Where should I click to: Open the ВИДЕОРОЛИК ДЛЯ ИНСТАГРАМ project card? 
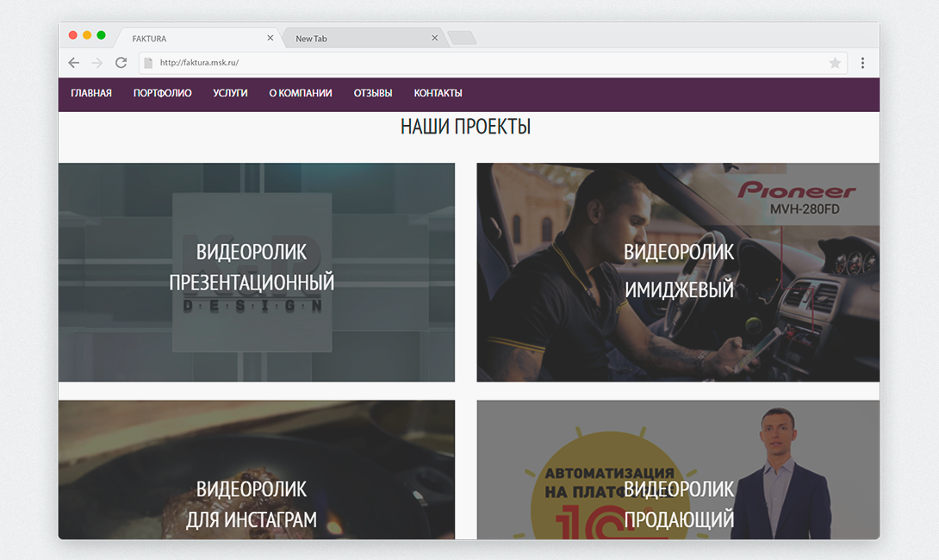click(257, 470)
